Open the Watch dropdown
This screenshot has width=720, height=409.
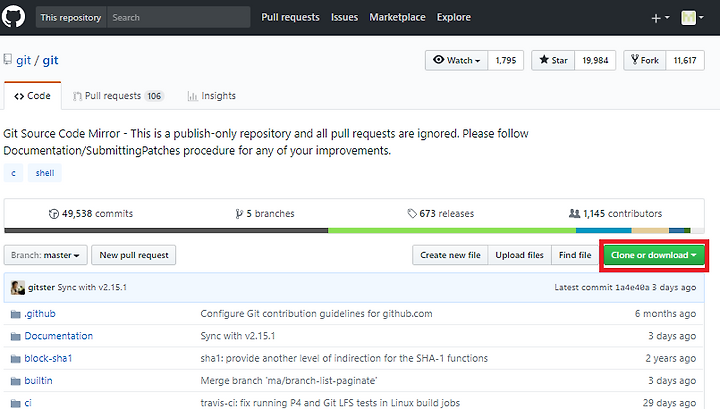(x=456, y=60)
